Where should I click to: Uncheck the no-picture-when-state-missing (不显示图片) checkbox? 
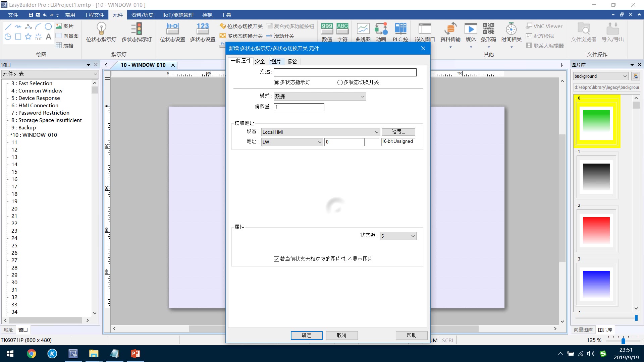(x=276, y=259)
